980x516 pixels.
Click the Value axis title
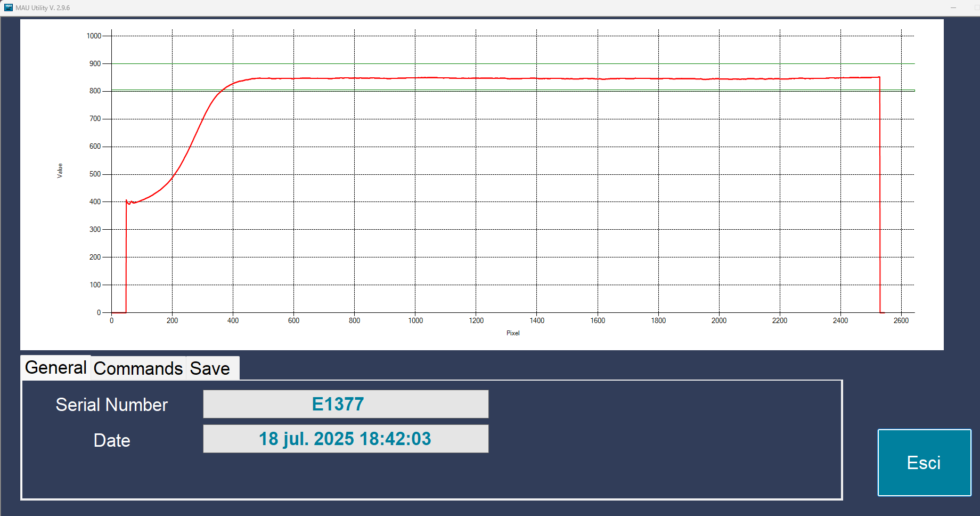[x=60, y=171]
